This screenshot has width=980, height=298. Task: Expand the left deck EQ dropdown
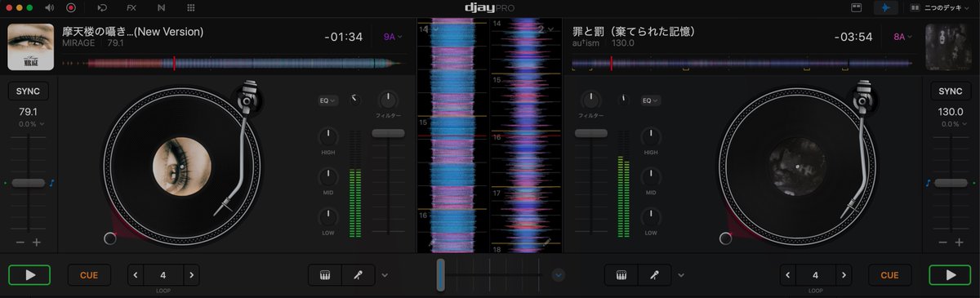pyautogui.click(x=327, y=100)
